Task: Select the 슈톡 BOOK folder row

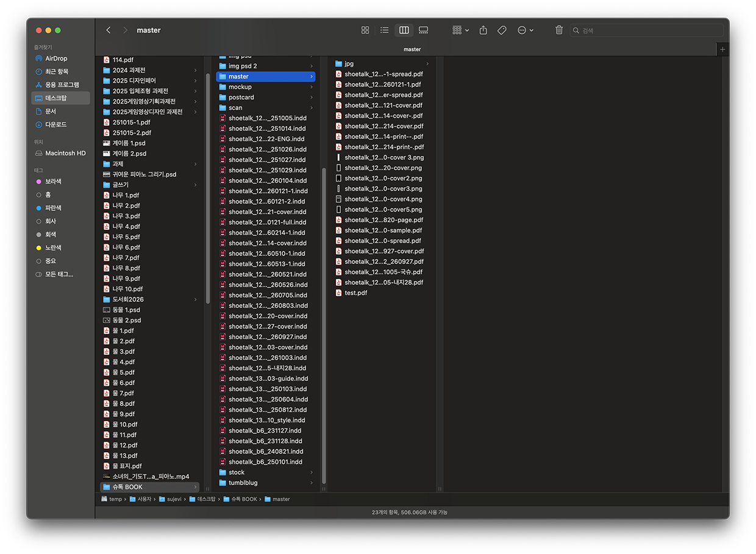Action: (150, 487)
